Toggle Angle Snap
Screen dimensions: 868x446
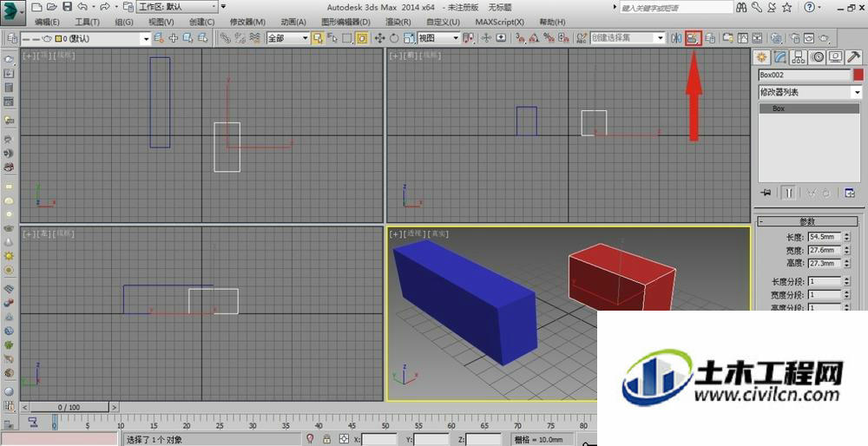pos(534,38)
